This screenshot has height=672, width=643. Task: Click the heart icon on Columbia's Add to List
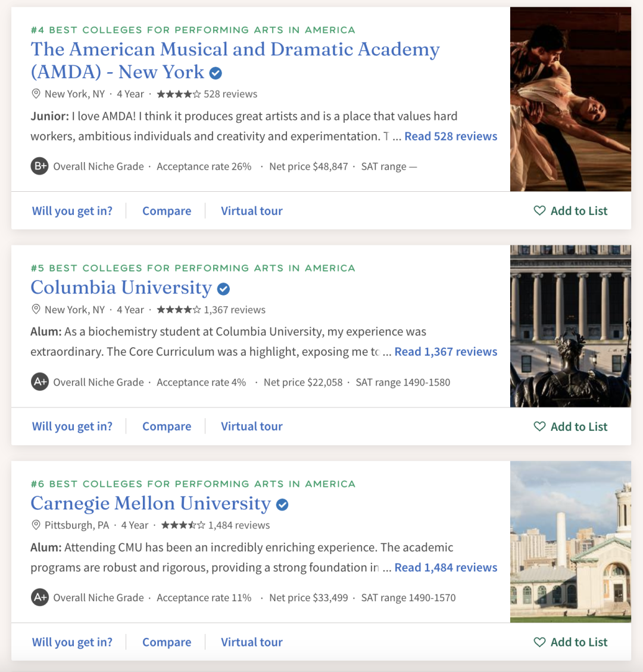tap(539, 427)
